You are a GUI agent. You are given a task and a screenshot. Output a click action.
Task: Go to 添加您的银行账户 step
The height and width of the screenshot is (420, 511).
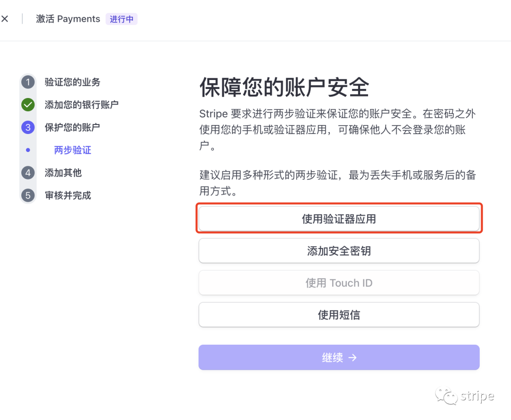click(x=81, y=105)
